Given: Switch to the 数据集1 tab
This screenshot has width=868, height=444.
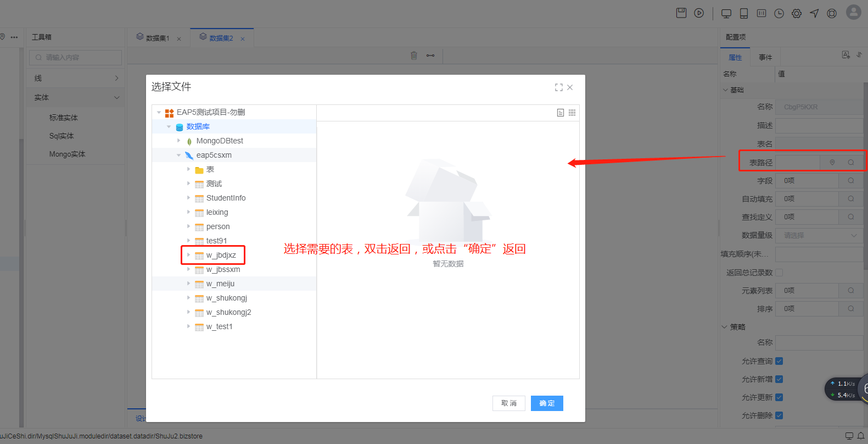Looking at the screenshot, I should 158,38.
